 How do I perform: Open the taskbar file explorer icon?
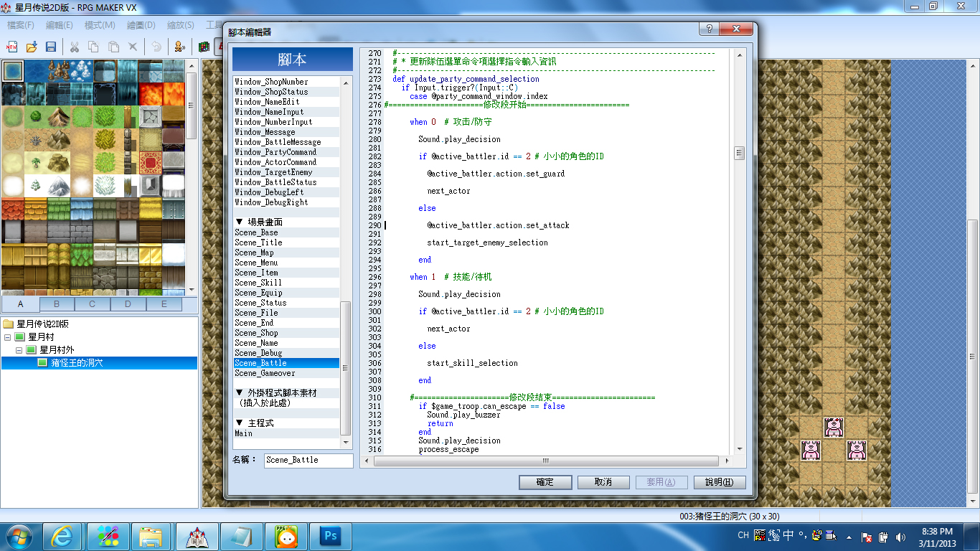pyautogui.click(x=151, y=536)
